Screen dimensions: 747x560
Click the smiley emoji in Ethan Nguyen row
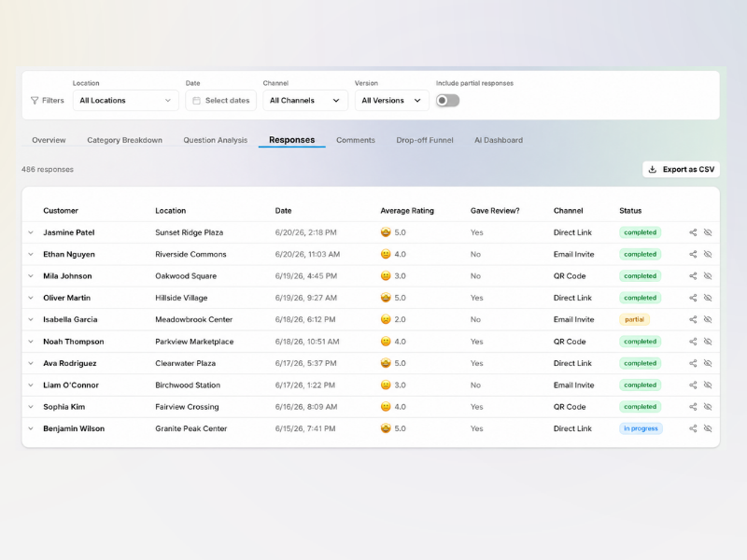click(386, 254)
